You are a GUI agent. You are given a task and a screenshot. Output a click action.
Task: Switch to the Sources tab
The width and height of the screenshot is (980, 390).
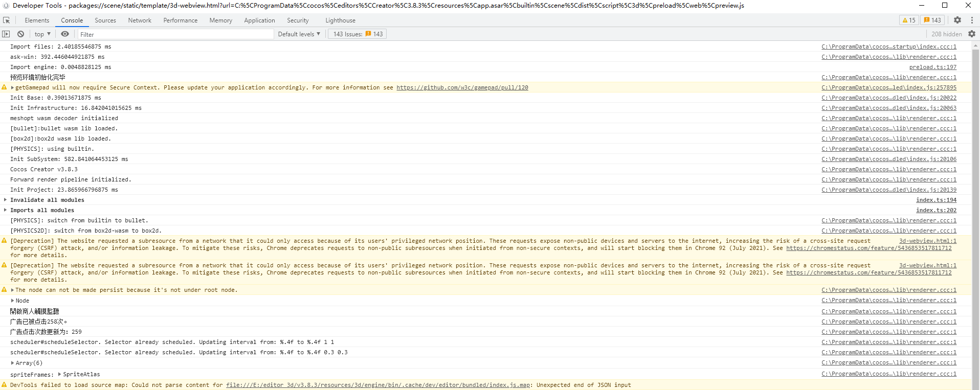pos(105,20)
